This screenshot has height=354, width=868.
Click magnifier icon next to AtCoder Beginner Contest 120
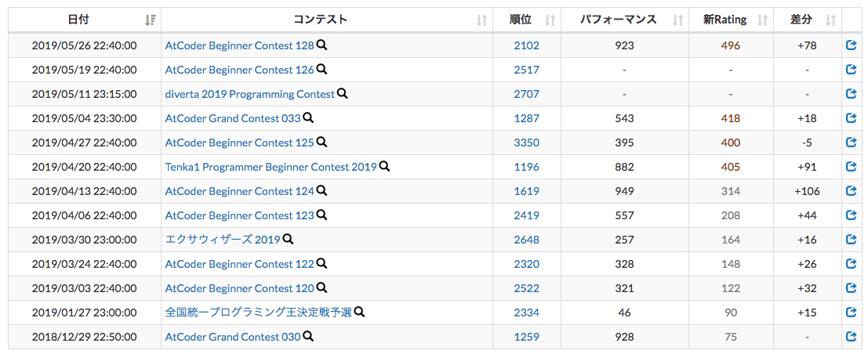(321, 287)
